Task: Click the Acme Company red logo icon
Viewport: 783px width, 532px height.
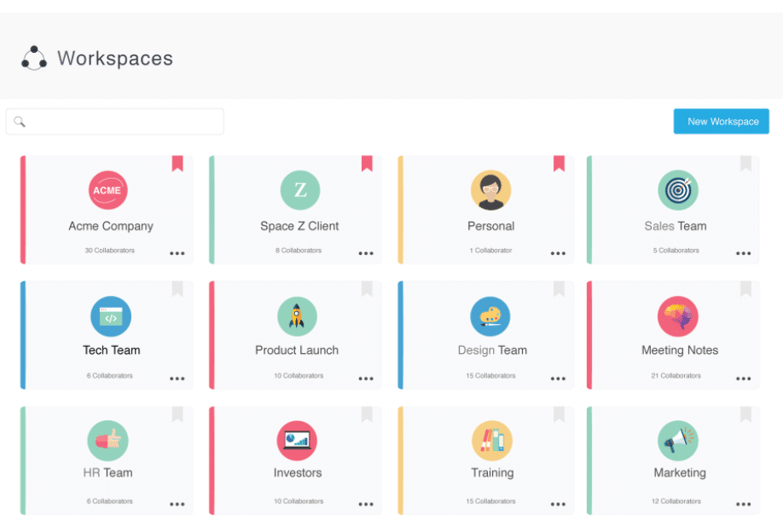Action: 108,190
